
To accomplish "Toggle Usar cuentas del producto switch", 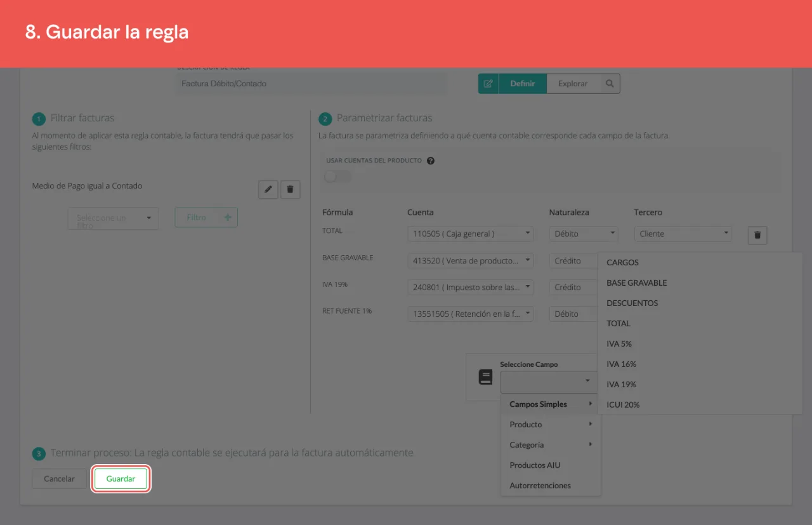I will coord(337,176).
